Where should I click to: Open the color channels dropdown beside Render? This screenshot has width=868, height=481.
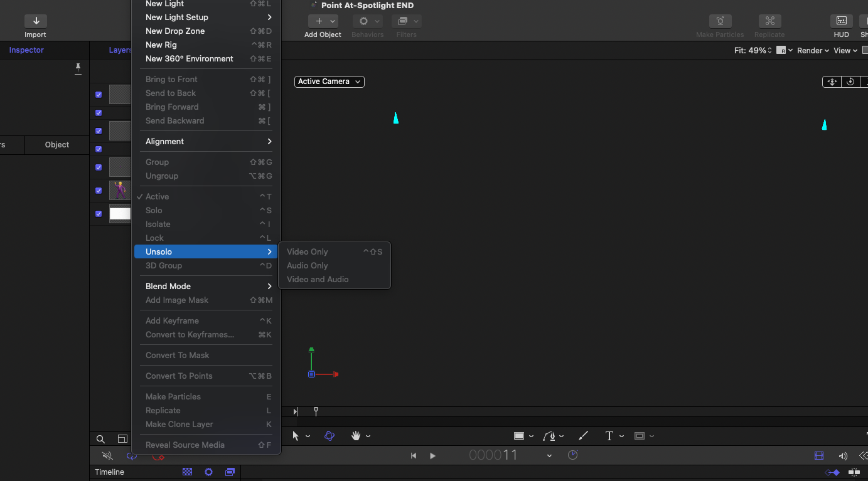785,50
